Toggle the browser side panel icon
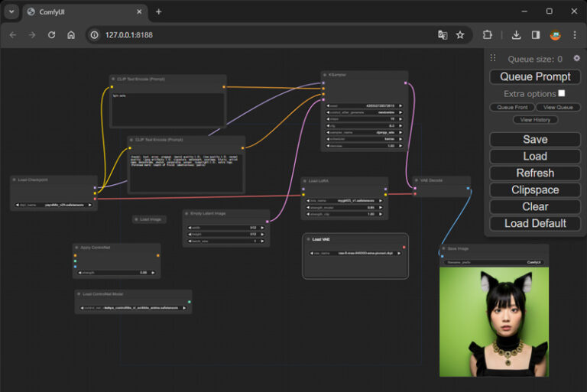 click(x=536, y=35)
